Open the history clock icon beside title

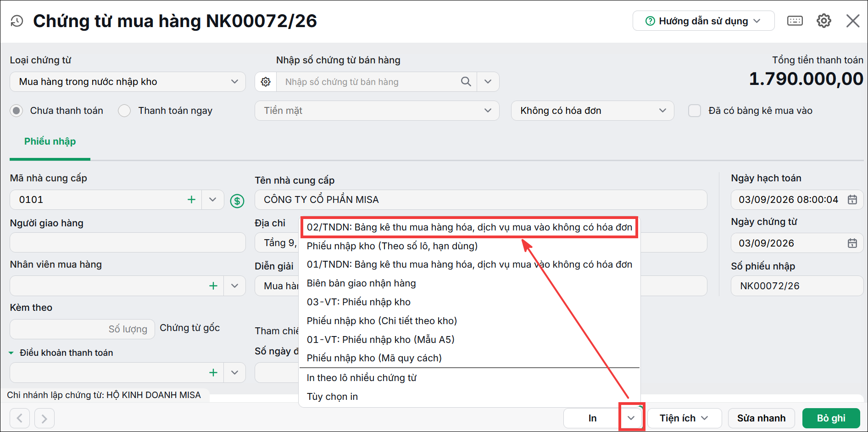(x=17, y=21)
